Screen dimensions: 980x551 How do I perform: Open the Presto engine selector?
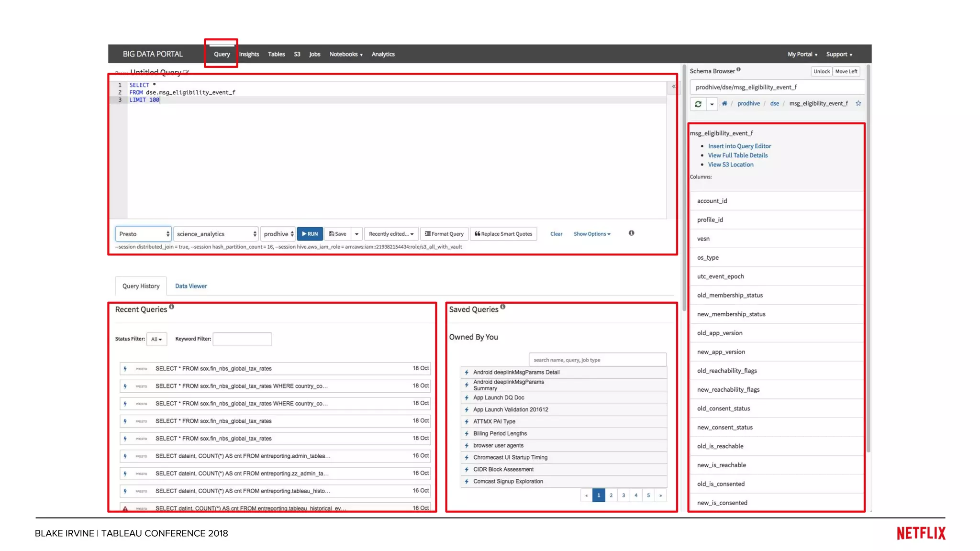pos(143,234)
